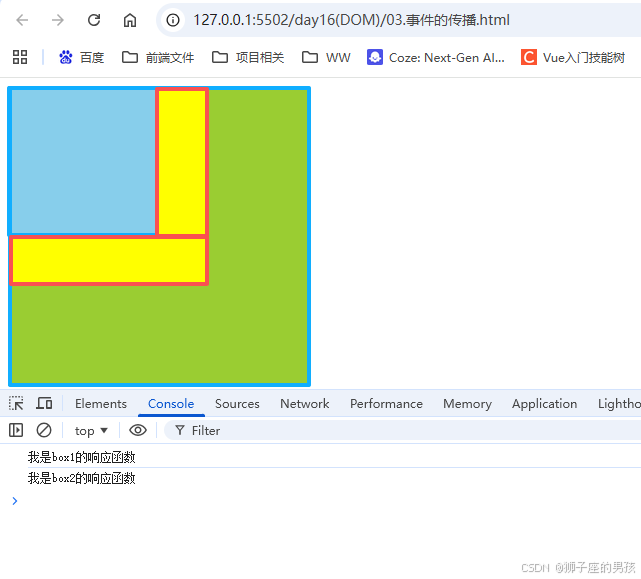Screen dimensions: 641x579
Task: Click the console Filter field
Action: pos(403,431)
